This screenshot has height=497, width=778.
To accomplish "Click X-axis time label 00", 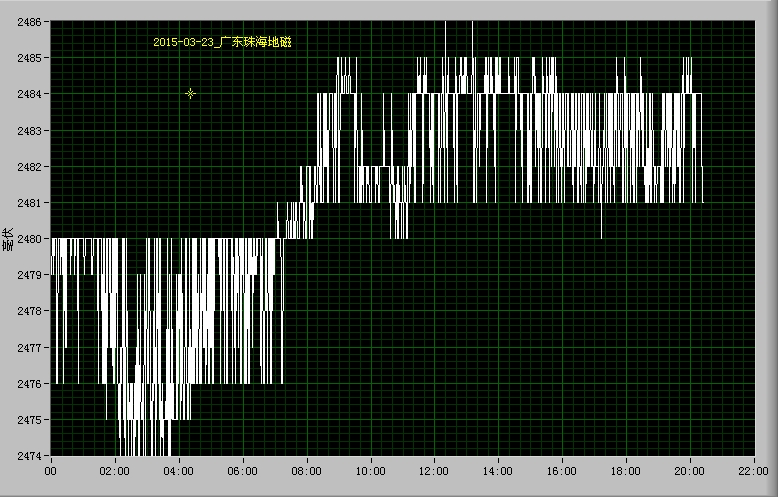I will tap(51, 471).
